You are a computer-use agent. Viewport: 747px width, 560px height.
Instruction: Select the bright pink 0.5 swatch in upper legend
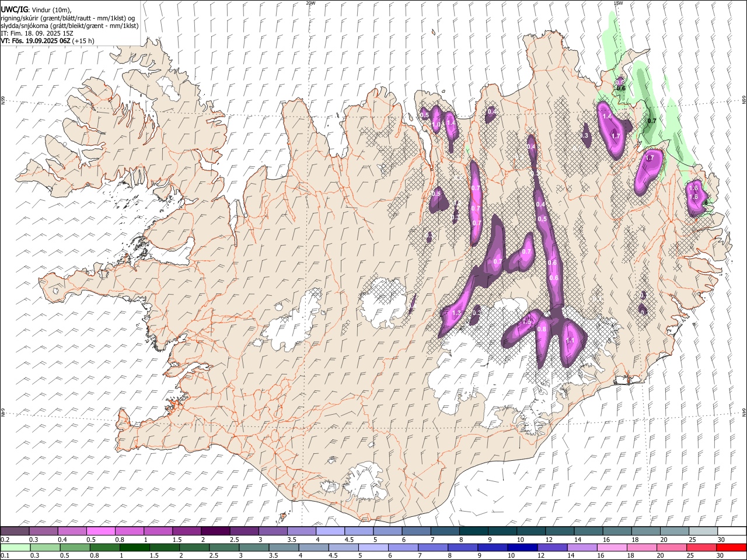tap(100, 531)
